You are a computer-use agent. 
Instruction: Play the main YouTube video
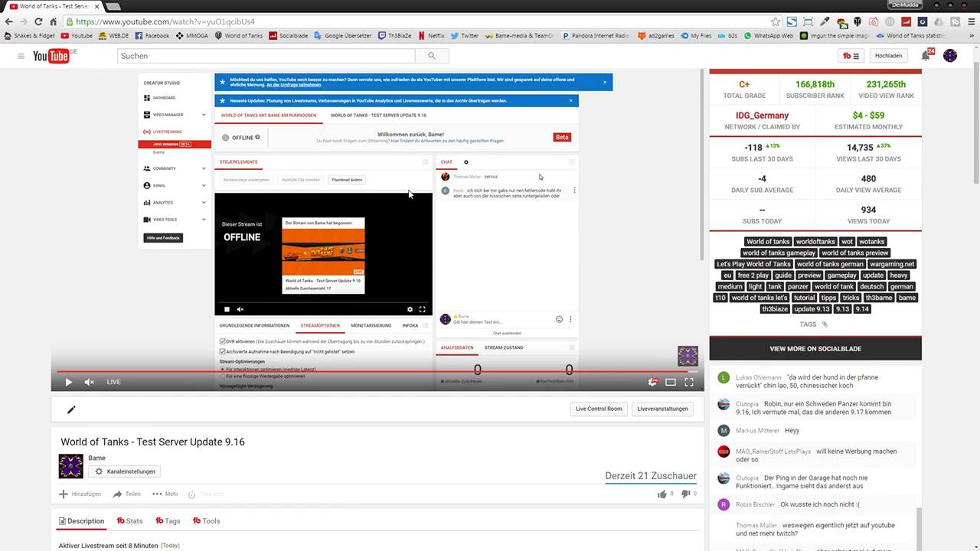68,382
